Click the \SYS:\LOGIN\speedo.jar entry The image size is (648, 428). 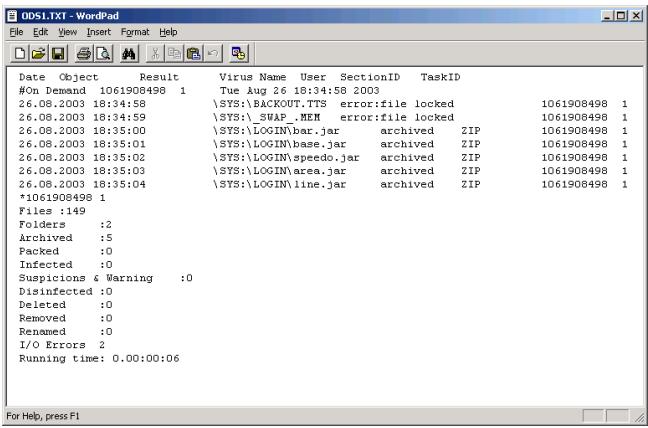coord(286,158)
